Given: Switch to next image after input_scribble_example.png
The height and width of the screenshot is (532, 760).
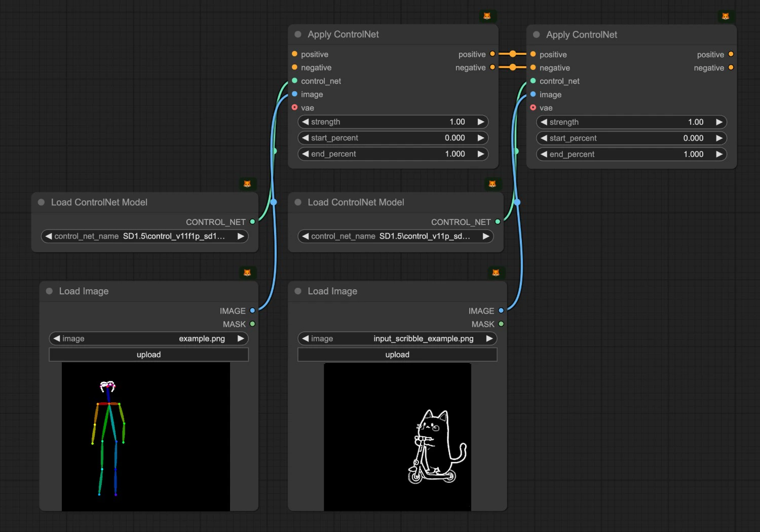Looking at the screenshot, I should click(x=489, y=338).
